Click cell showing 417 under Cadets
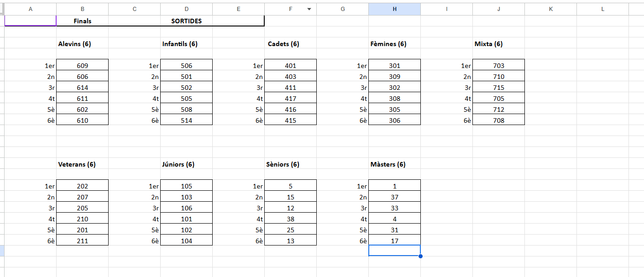 pyautogui.click(x=290, y=98)
